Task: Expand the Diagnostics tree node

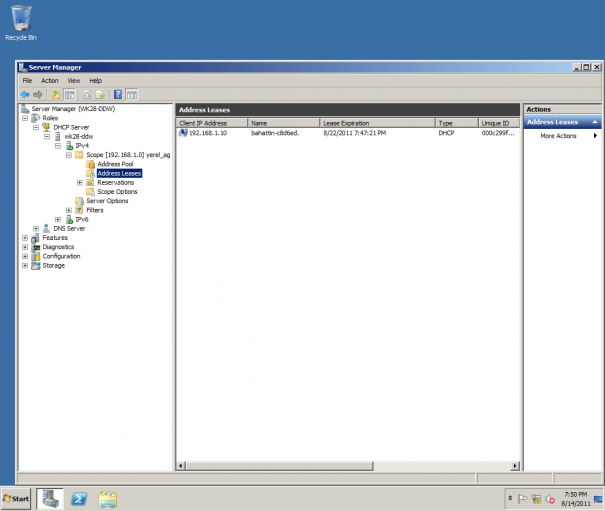Action: pos(25,247)
